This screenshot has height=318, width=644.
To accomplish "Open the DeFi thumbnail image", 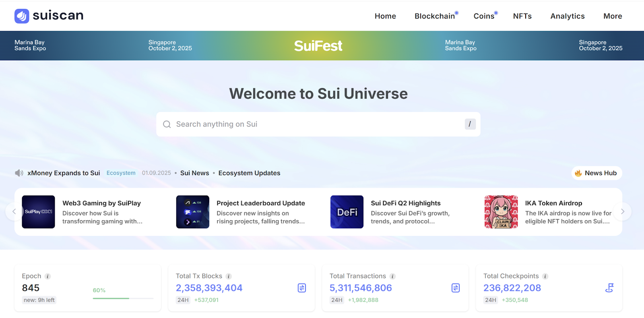I will pyautogui.click(x=347, y=212).
